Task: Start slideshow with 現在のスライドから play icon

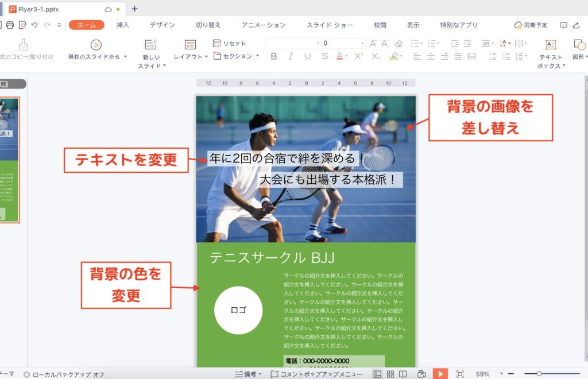Action: click(96, 44)
